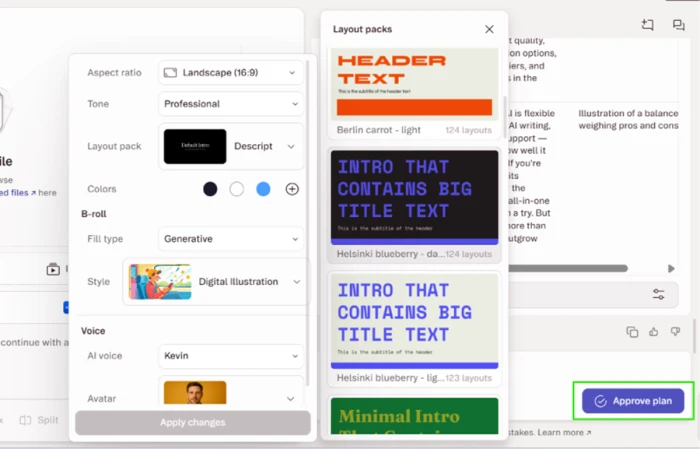Open the Fill type Generative dropdown

231,239
